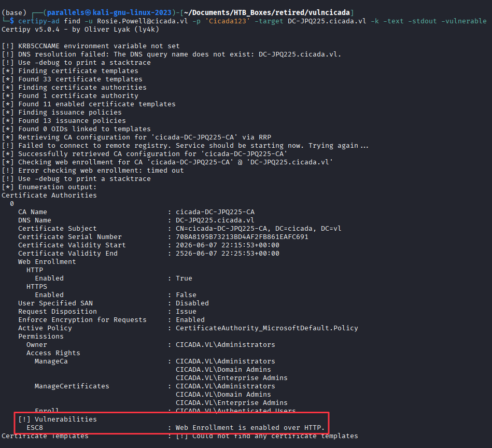Click the 'Enumeration output:' line

[x=49, y=187]
